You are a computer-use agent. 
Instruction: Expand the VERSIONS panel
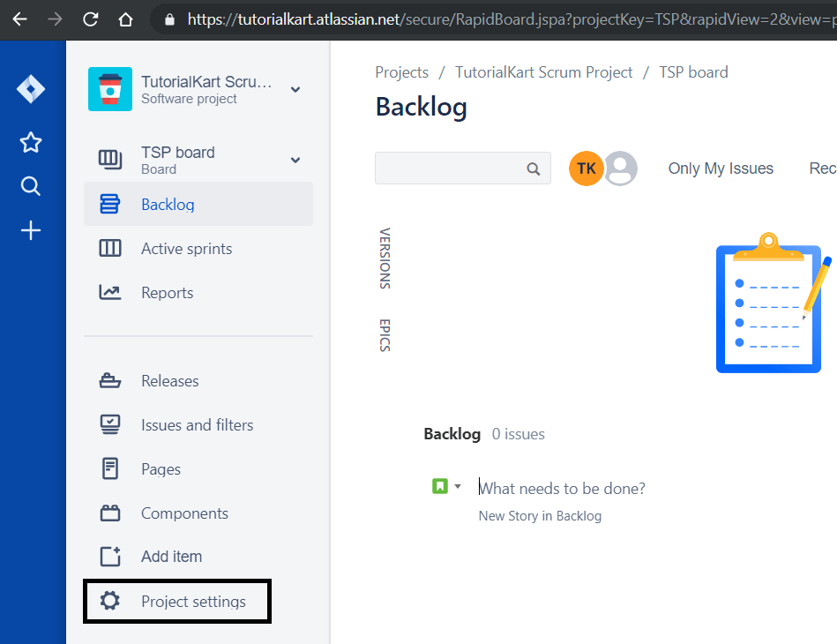click(x=383, y=258)
